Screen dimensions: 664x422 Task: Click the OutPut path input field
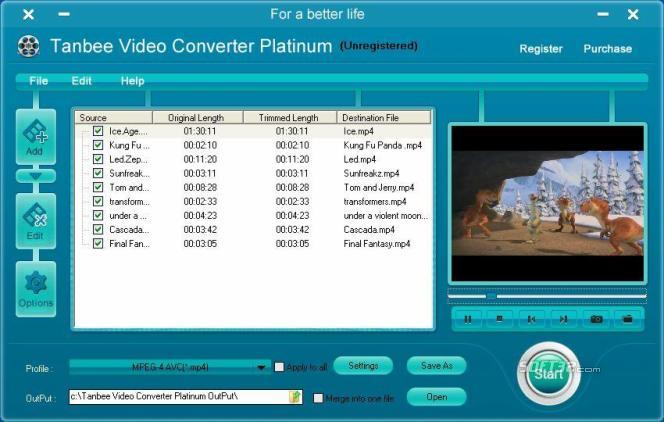pos(180,397)
